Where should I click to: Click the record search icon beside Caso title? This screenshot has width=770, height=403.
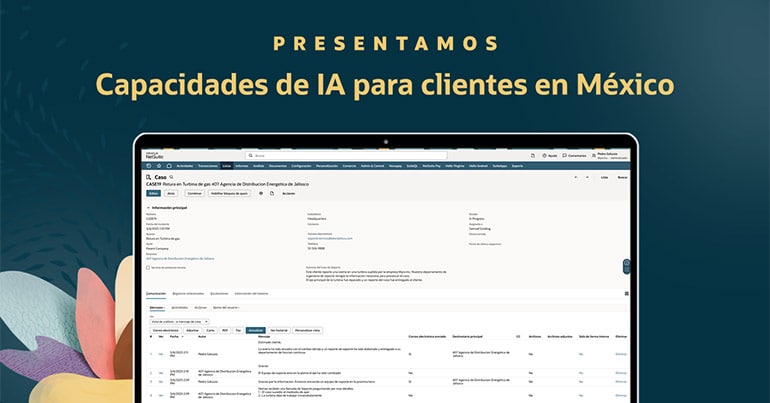(148, 177)
